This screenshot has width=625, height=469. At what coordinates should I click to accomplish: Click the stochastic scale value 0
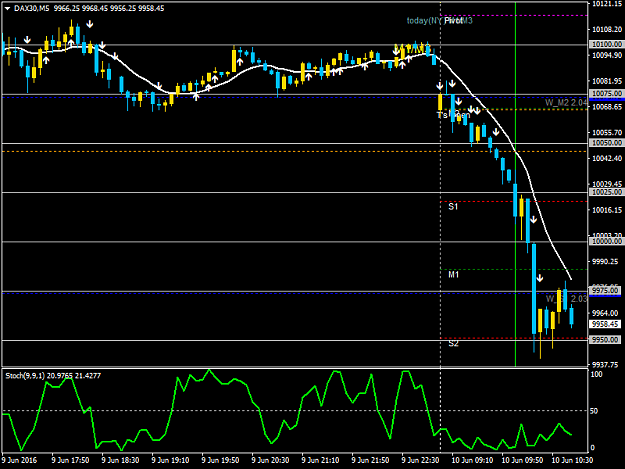point(592,447)
